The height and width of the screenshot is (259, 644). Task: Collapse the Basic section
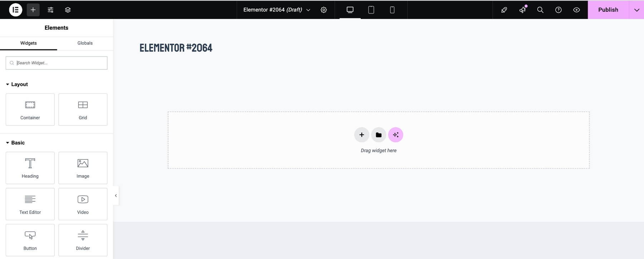(x=15, y=143)
